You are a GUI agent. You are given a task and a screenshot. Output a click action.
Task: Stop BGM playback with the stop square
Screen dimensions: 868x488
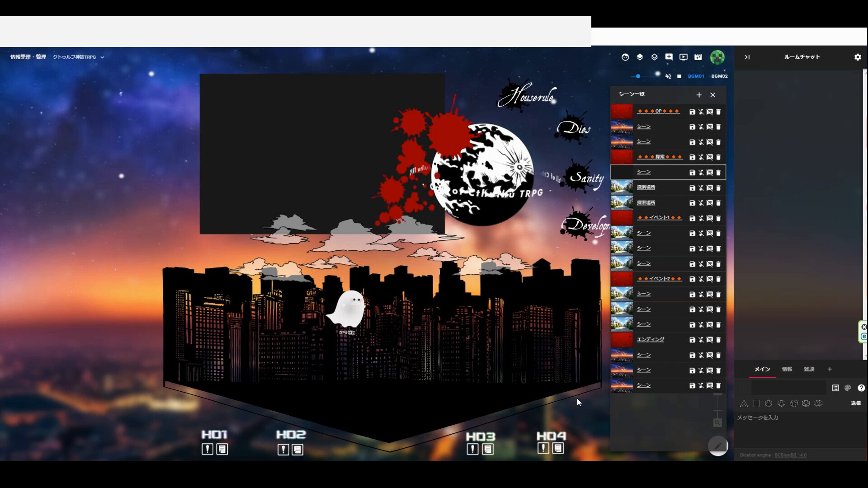coord(679,76)
